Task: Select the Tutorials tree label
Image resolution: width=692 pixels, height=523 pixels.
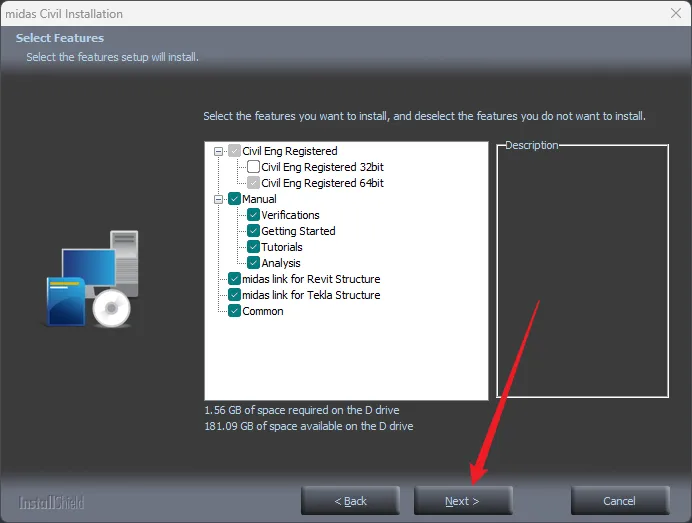Action: 282,247
